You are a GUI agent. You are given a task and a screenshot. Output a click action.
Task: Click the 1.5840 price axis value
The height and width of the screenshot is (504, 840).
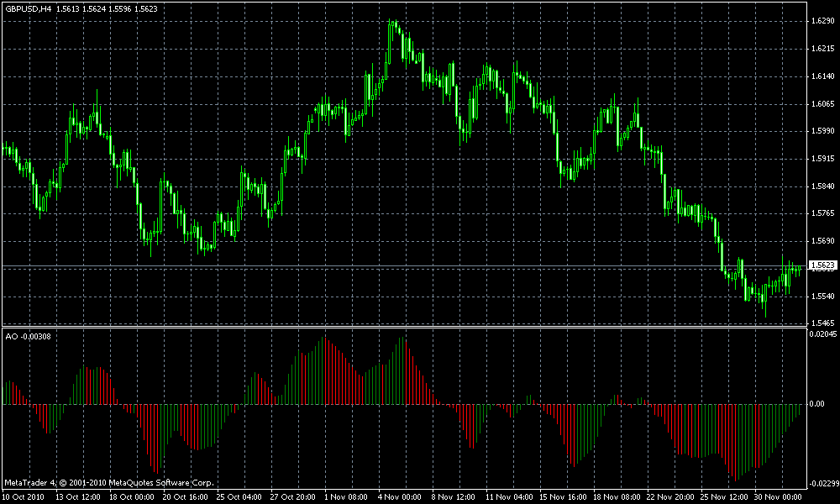coord(823,186)
